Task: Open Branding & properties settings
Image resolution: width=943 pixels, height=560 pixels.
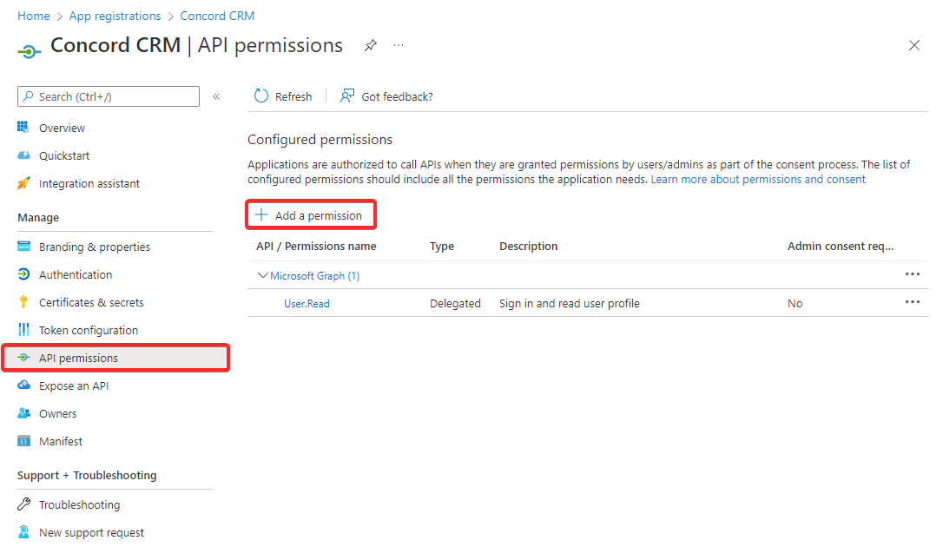Action: click(x=93, y=247)
